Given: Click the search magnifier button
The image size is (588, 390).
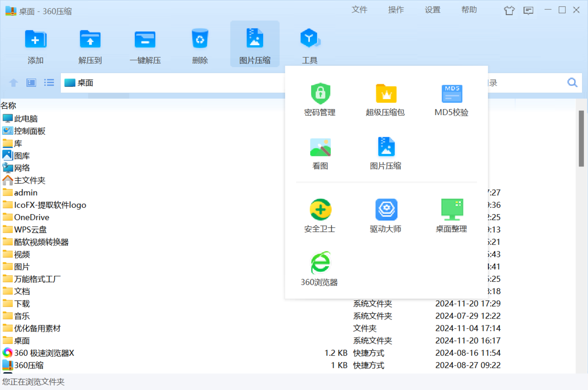Looking at the screenshot, I should click(x=572, y=83).
